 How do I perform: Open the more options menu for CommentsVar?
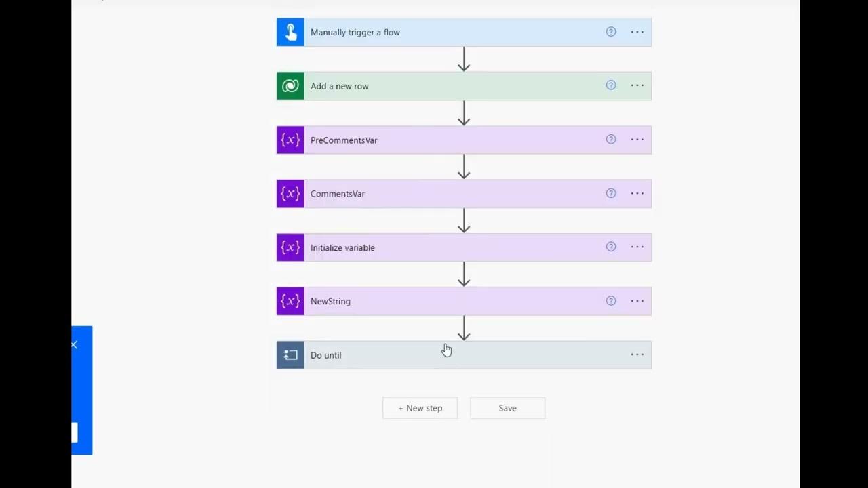(x=637, y=193)
